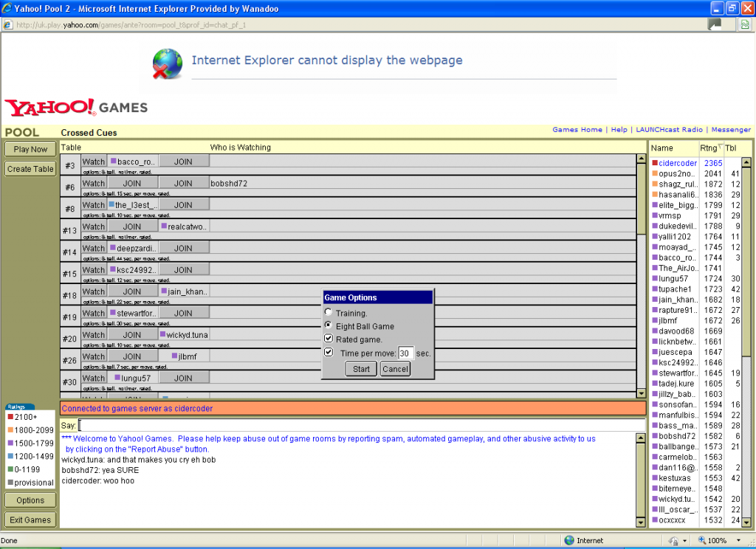756x549 pixels.
Task: Click the red 2100+ ratings legend swatch
Action: click(10, 417)
